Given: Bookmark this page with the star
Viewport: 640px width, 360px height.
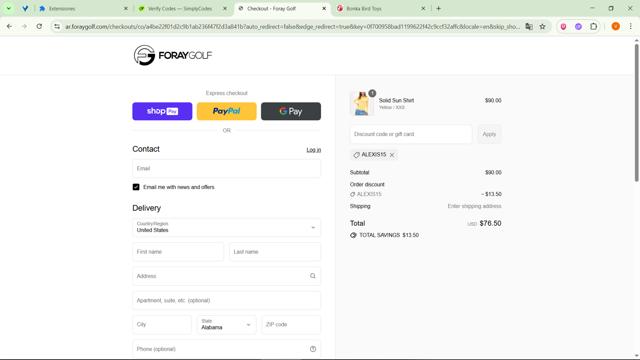Looking at the screenshot, I should (x=542, y=27).
